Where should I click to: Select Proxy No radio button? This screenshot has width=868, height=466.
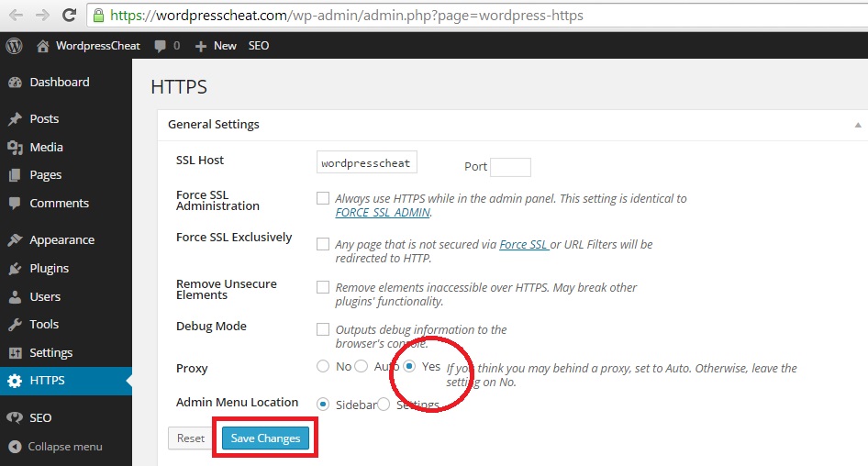pyautogui.click(x=323, y=366)
